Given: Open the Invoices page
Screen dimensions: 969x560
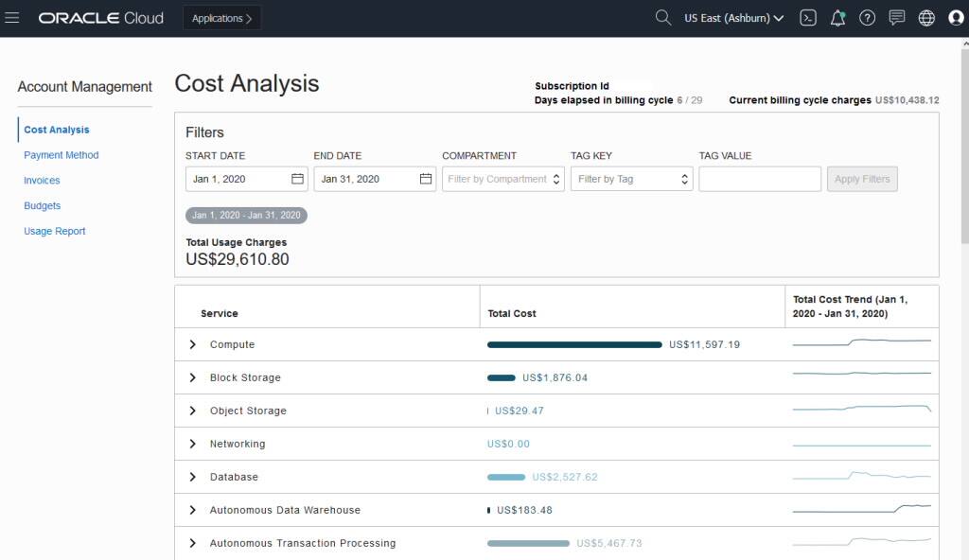Looking at the screenshot, I should tap(42, 180).
